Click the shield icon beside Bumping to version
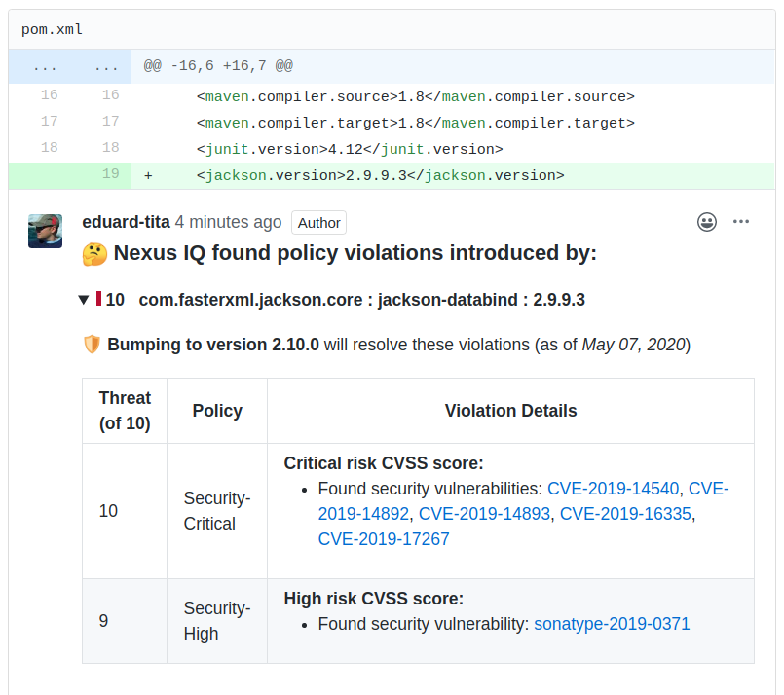Viewport: 784px width, 695px height. coord(93,345)
